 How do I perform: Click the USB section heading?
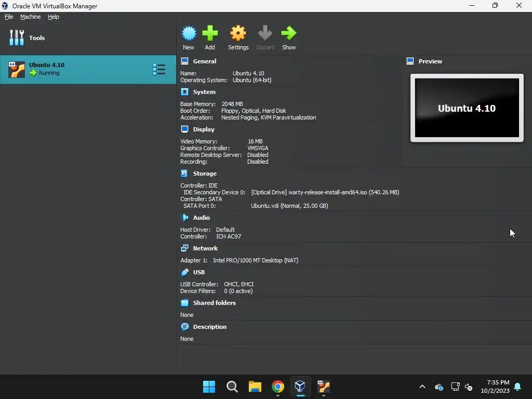click(199, 272)
